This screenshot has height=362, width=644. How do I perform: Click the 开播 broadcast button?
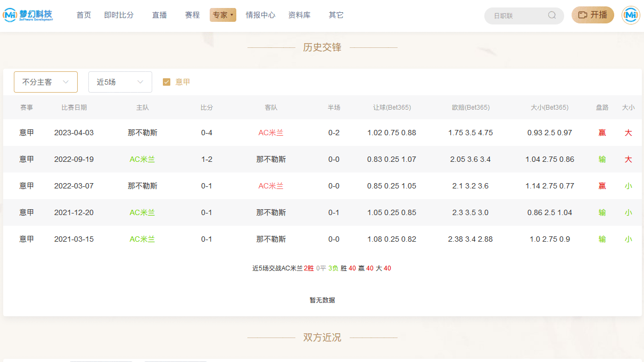592,15
